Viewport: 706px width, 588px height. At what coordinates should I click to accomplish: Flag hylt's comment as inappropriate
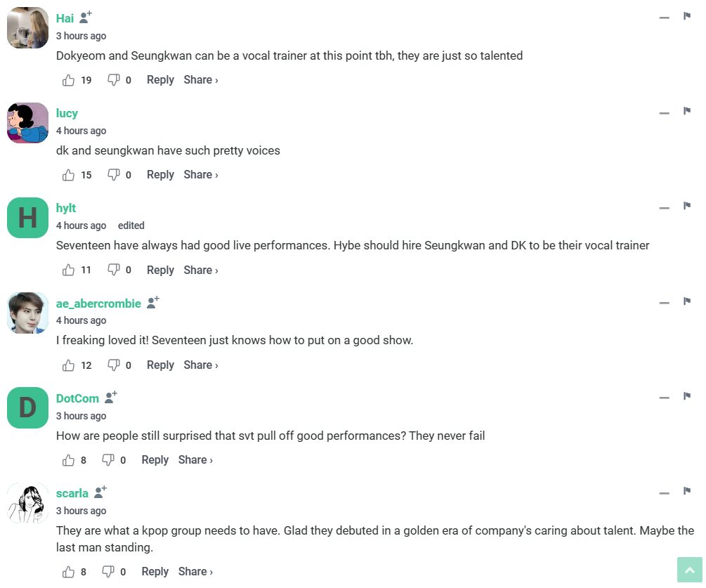point(687,207)
